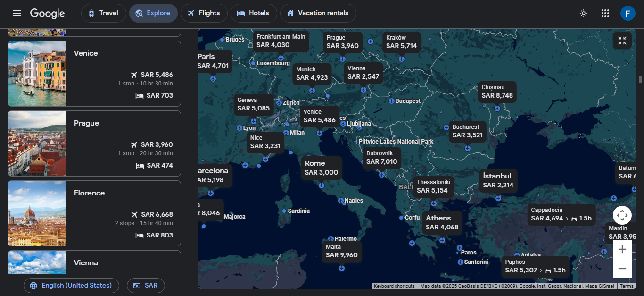The image size is (644, 296).
Task: Click the airport marker under Rome
Action: (x=322, y=186)
